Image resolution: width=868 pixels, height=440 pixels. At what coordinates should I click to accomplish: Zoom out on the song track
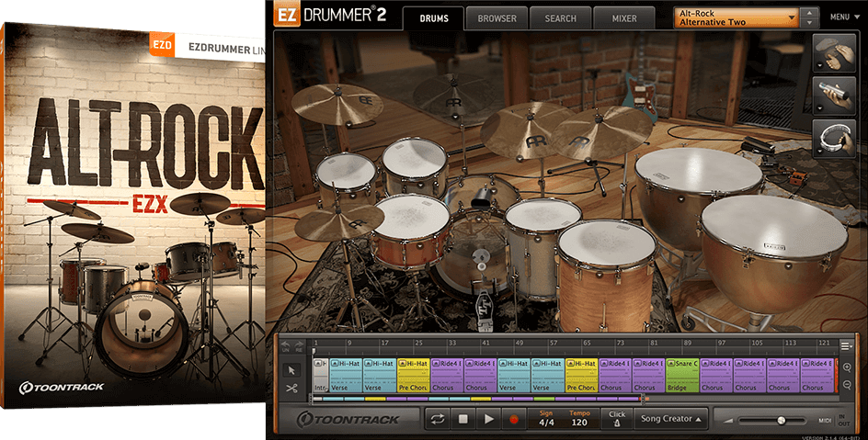click(847, 385)
